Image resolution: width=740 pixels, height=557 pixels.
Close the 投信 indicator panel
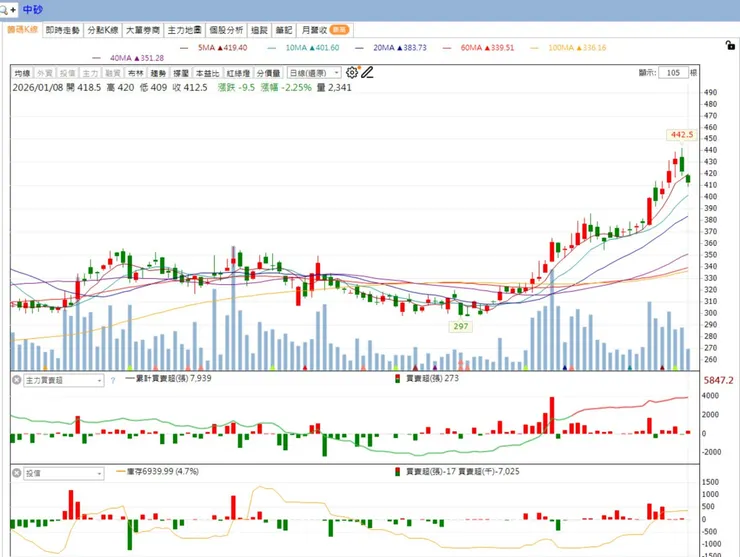(17, 473)
